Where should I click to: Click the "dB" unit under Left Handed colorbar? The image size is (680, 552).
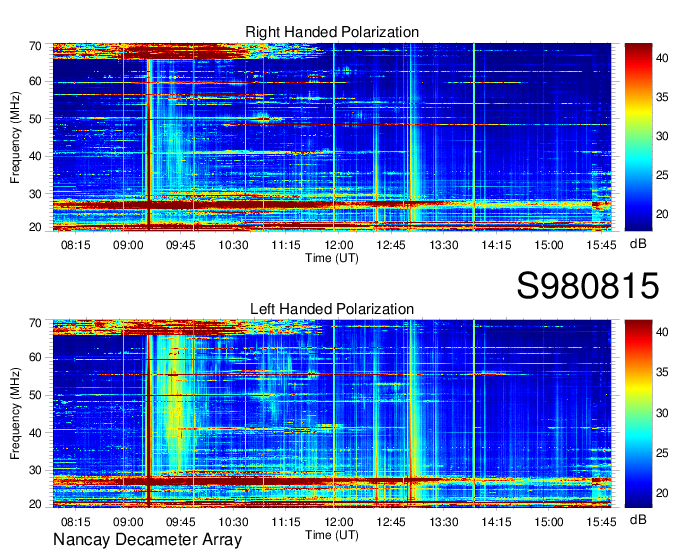(638, 520)
